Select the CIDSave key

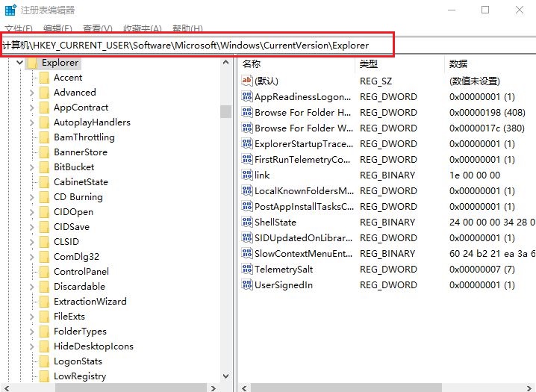(72, 226)
